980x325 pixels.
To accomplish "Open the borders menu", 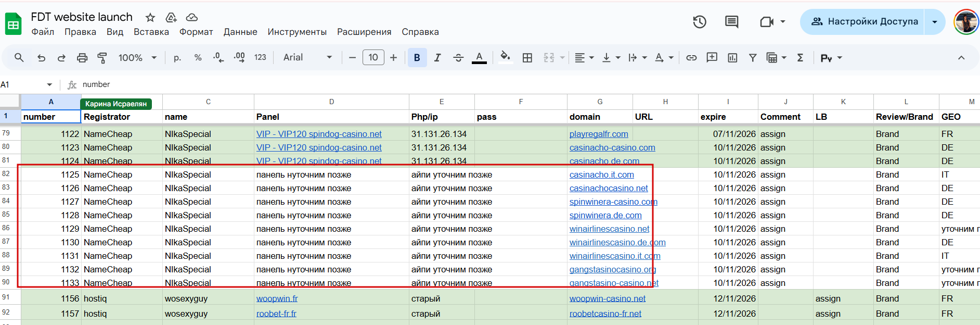I will 527,58.
